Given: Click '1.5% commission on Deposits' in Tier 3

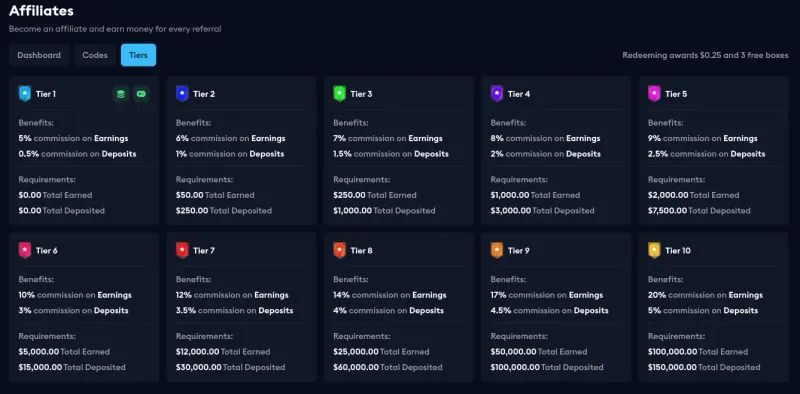Looking at the screenshot, I should tap(391, 154).
